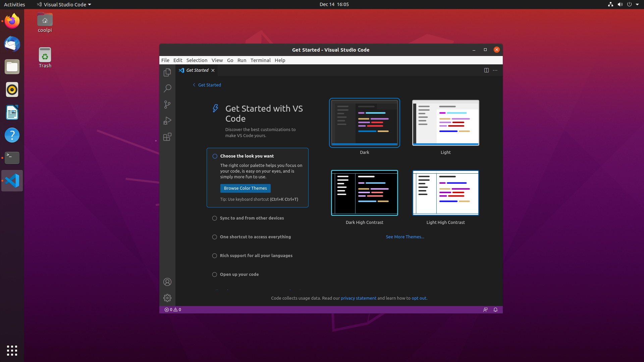This screenshot has width=644, height=362.
Task: Open the Extensions view icon
Action: pyautogui.click(x=167, y=137)
